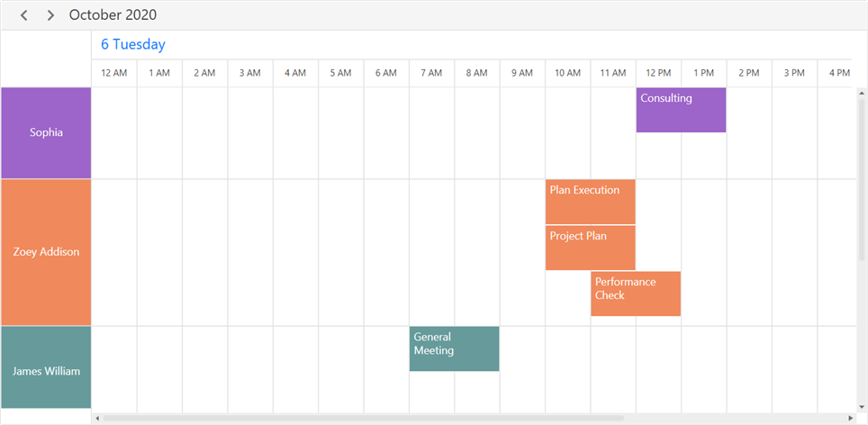The image size is (868, 425).
Task: Select the James William resource header
Action: point(46,371)
